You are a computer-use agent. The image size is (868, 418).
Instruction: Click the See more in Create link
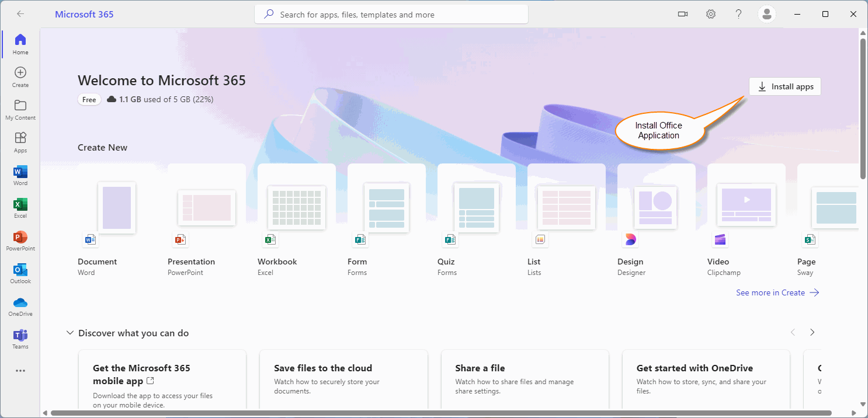pyautogui.click(x=777, y=292)
